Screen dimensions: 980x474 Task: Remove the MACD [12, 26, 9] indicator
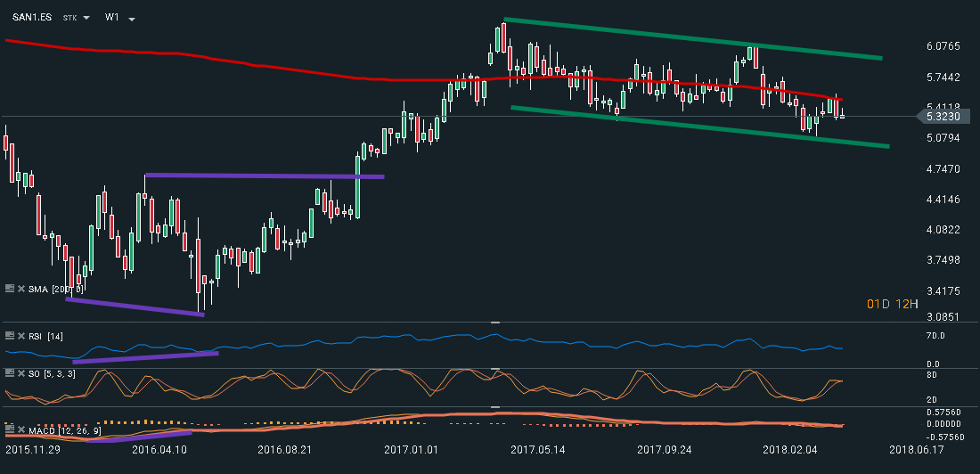click(20, 431)
